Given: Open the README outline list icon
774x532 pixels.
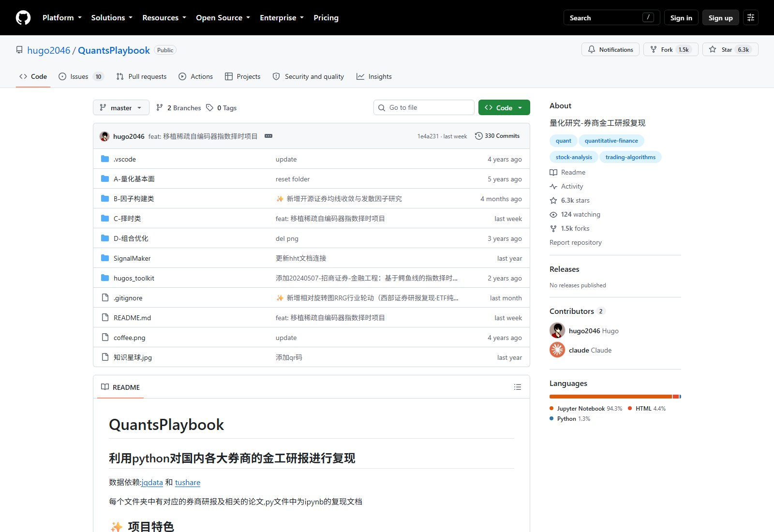Looking at the screenshot, I should click(x=518, y=387).
